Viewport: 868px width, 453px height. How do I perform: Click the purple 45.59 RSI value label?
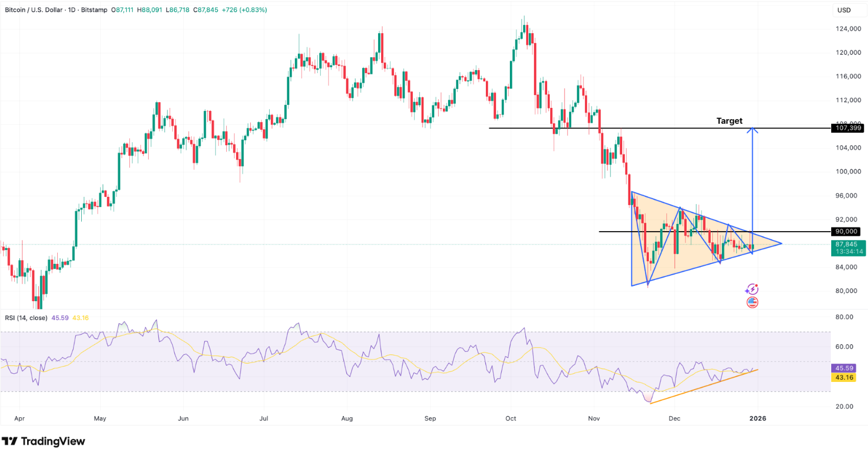(x=844, y=368)
